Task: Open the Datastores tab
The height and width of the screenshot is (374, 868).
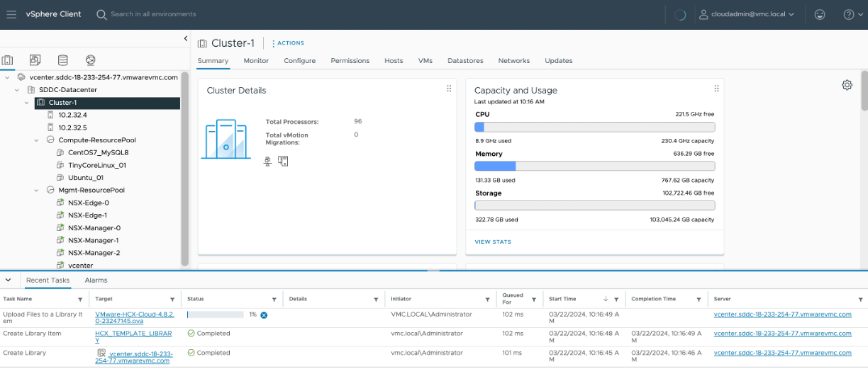Action: [x=465, y=61]
